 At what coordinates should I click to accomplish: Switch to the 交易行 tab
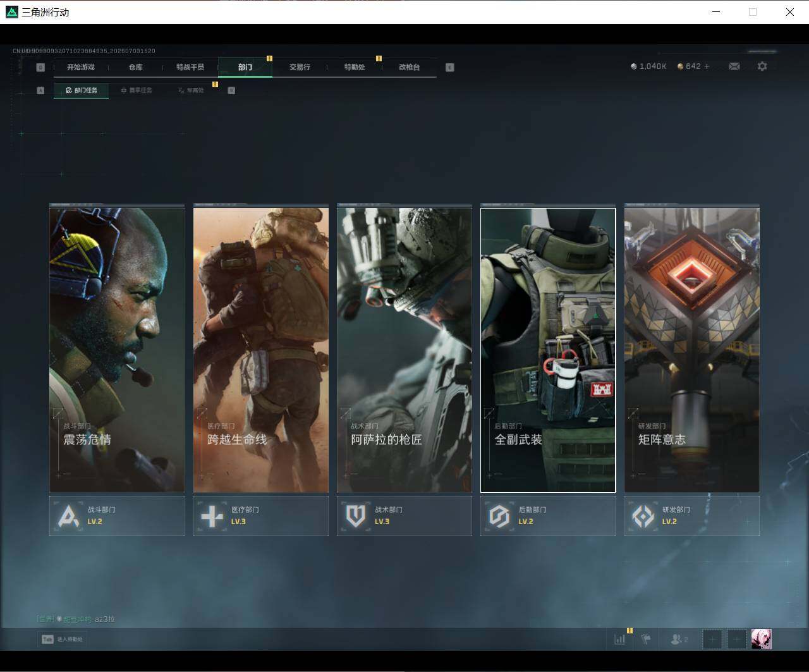coord(300,67)
